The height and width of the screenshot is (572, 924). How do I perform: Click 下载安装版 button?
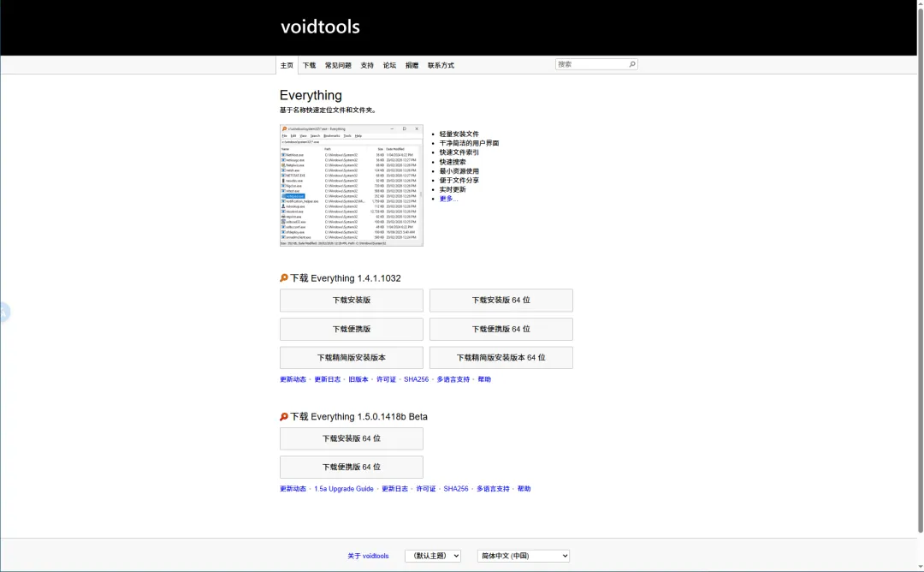coord(352,301)
